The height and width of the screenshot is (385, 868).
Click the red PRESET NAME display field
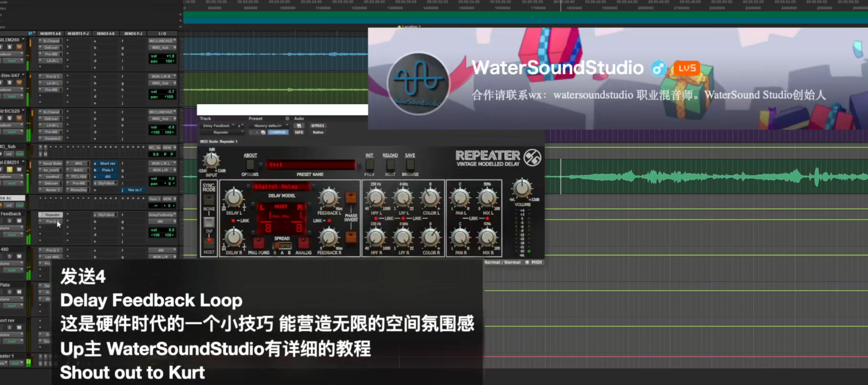(x=310, y=165)
